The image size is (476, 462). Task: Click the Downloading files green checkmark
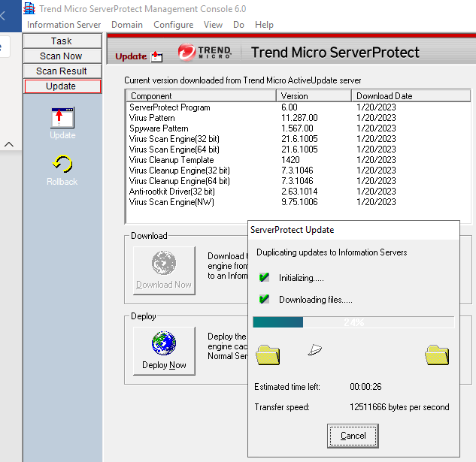click(x=264, y=299)
